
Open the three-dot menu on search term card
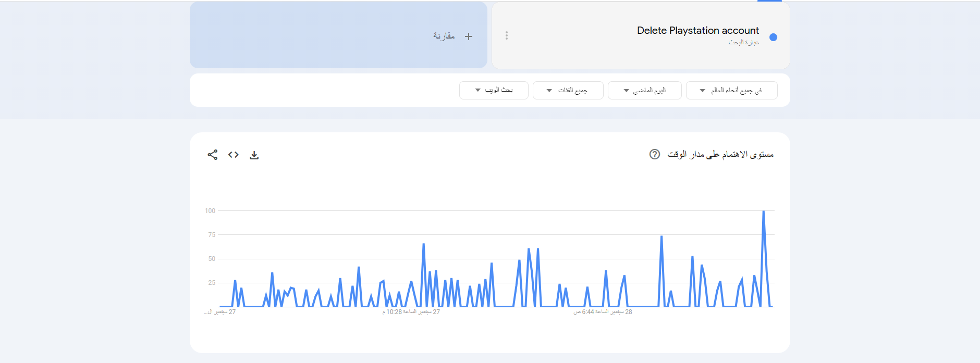(507, 35)
